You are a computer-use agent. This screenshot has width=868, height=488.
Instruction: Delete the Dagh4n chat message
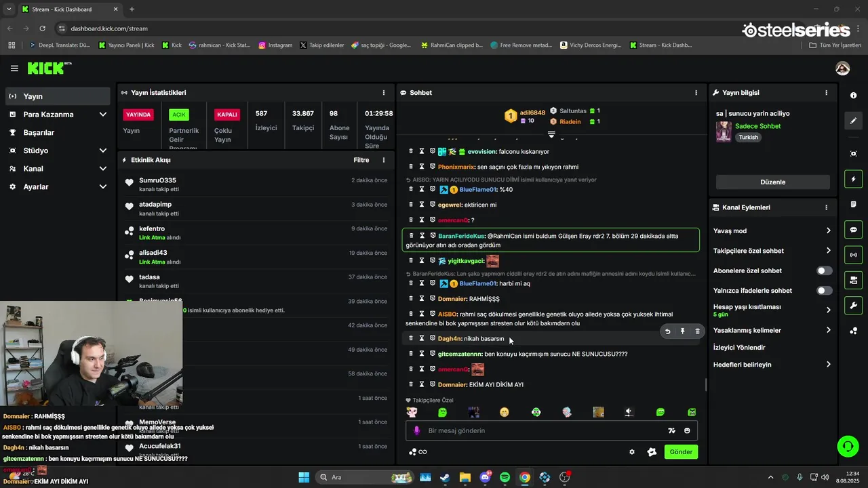pos(697,331)
